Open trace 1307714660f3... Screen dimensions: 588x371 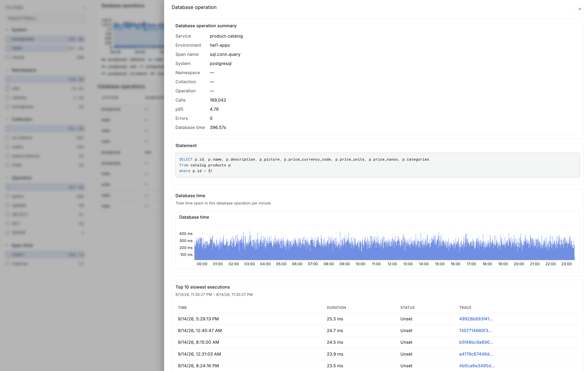(475, 330)
